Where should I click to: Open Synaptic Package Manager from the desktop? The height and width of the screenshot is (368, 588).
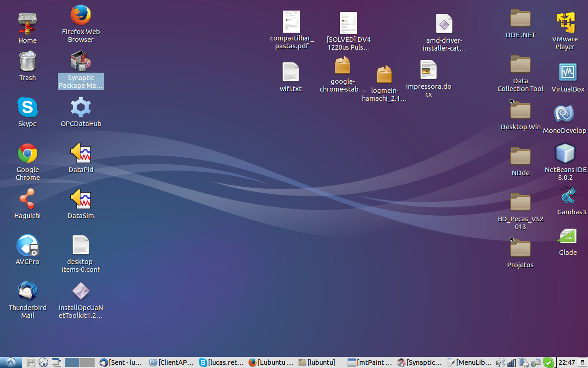coord(80,62)
